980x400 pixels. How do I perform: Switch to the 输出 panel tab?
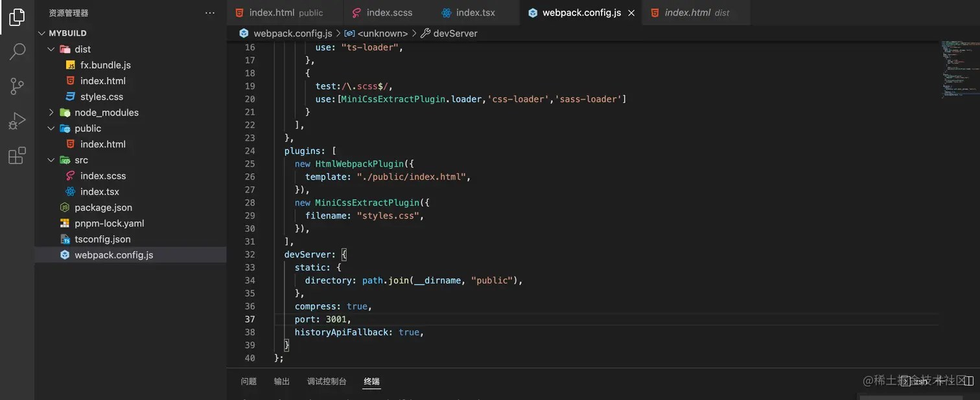282,381
